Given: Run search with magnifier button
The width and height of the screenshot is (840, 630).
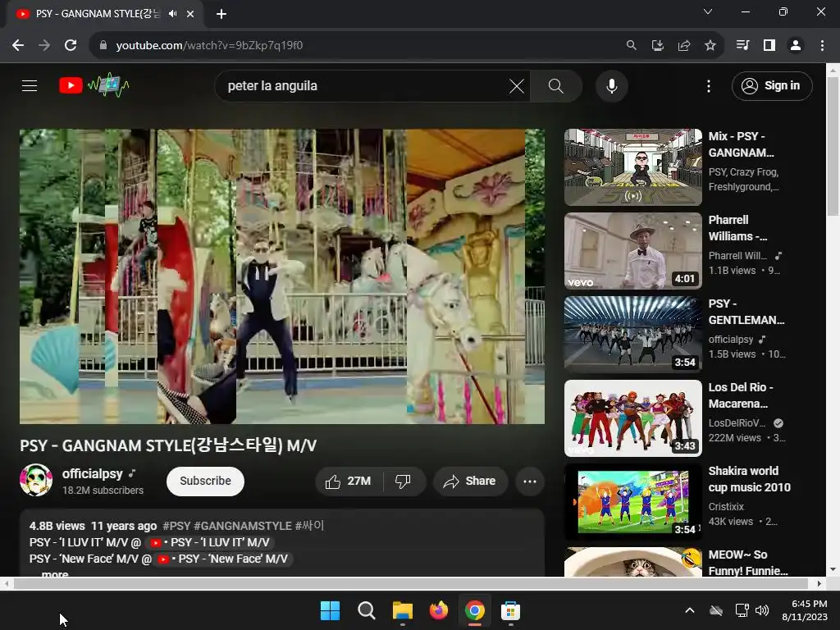Looking at the screenshot, I should 555,85.
